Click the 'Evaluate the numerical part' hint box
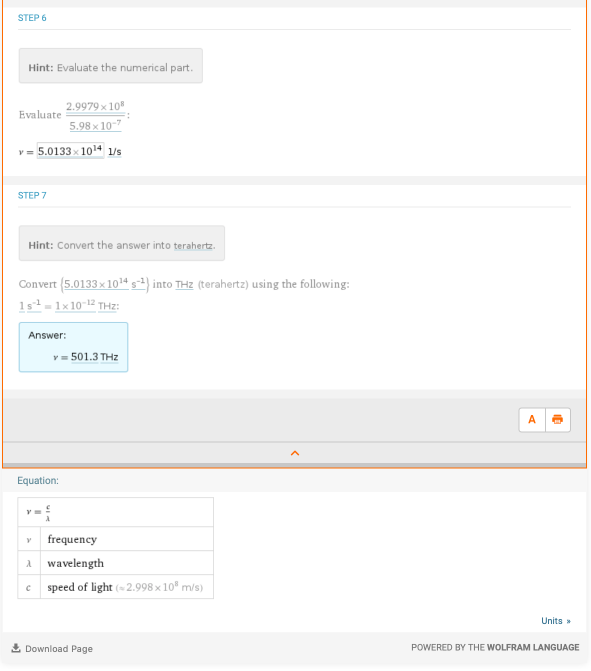This screenshot has height=671, width=591. pos(110,66)
